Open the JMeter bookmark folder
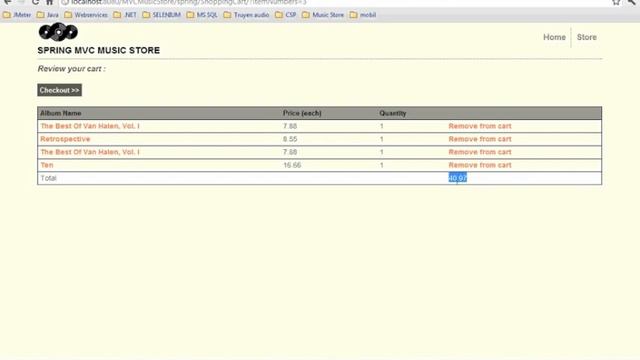This screenshot has width=640, height=360. point(17,15)
